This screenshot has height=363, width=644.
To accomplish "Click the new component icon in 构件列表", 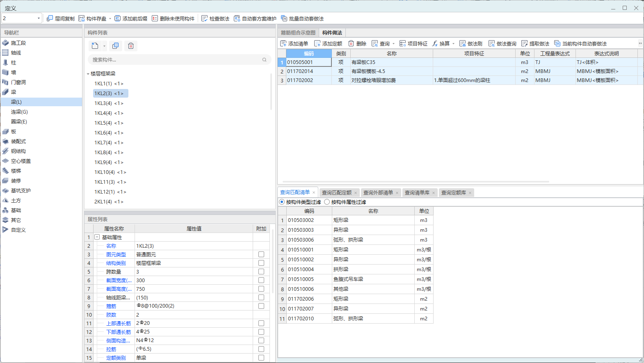I will point(95,46).
